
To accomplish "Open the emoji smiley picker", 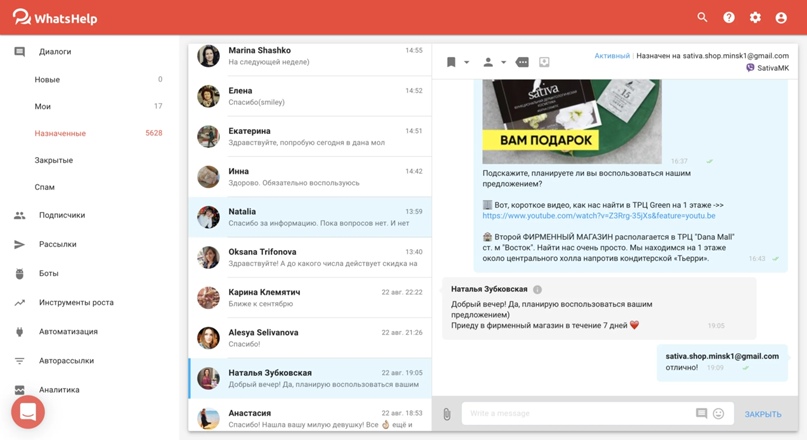I will pos(718,414).
